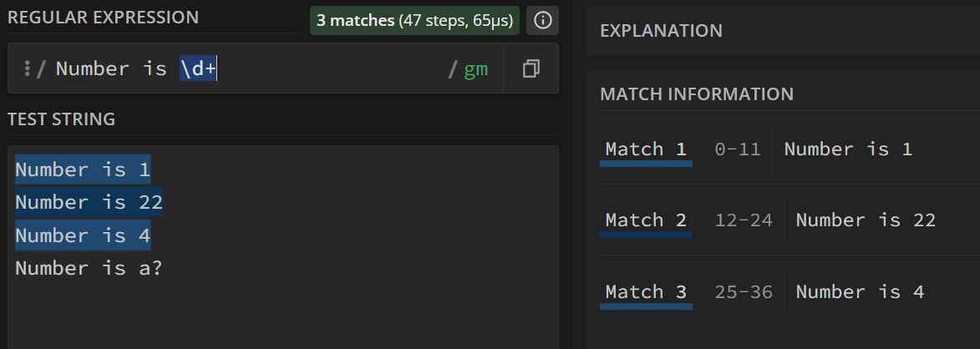Click the 12-24 match range
This screenshot has width=980, height=349.
[744, 220]
